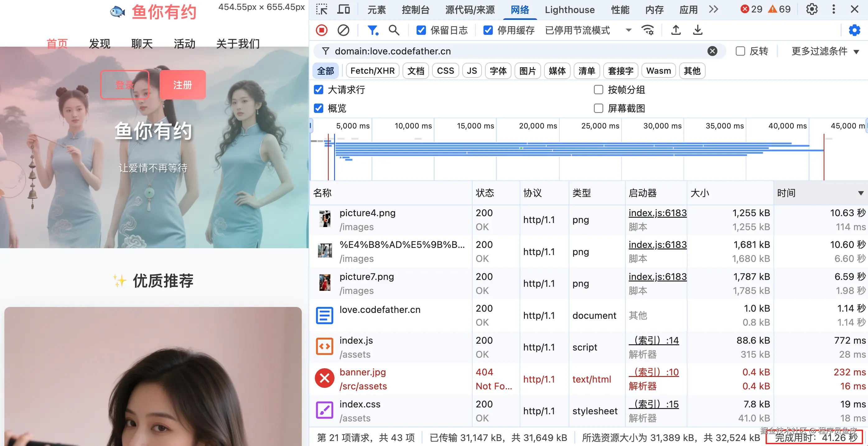
Task: Toggle the network filter funnel icon
Action: point(372,30)
